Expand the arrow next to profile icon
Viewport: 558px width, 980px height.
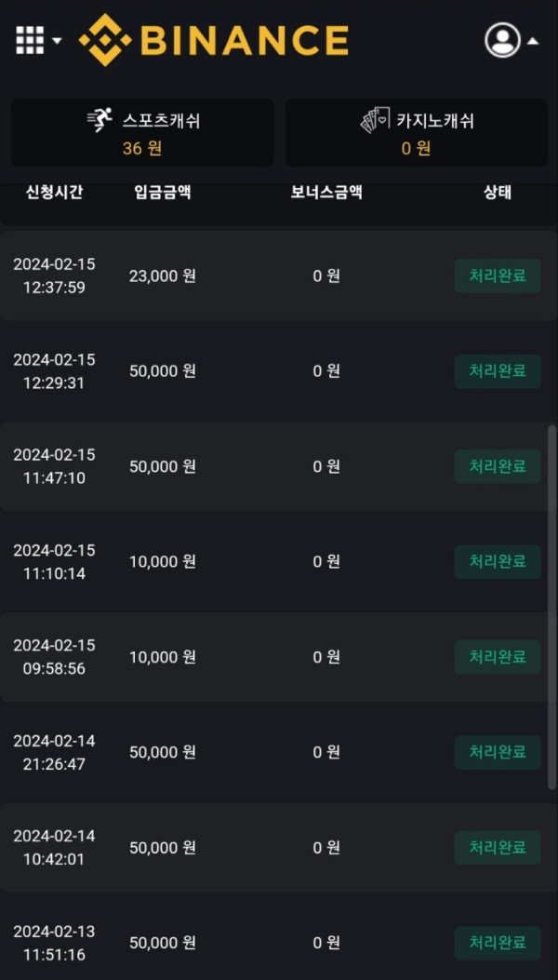(x=533, y=41)
